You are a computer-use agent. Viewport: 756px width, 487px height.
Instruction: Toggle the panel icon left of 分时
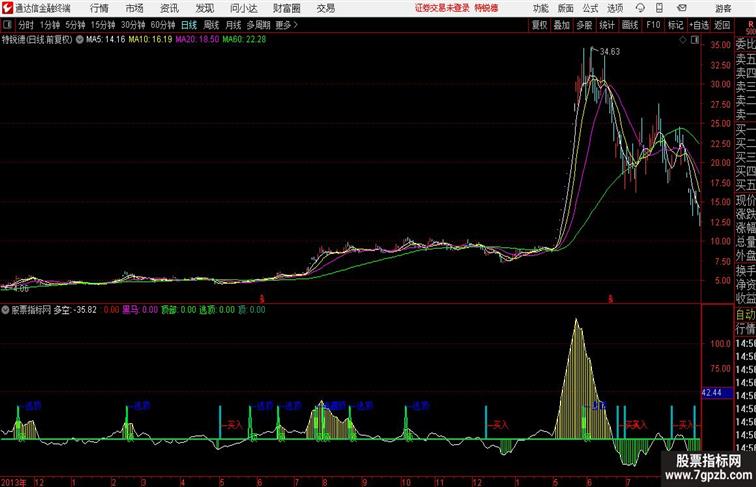[7, 25]
